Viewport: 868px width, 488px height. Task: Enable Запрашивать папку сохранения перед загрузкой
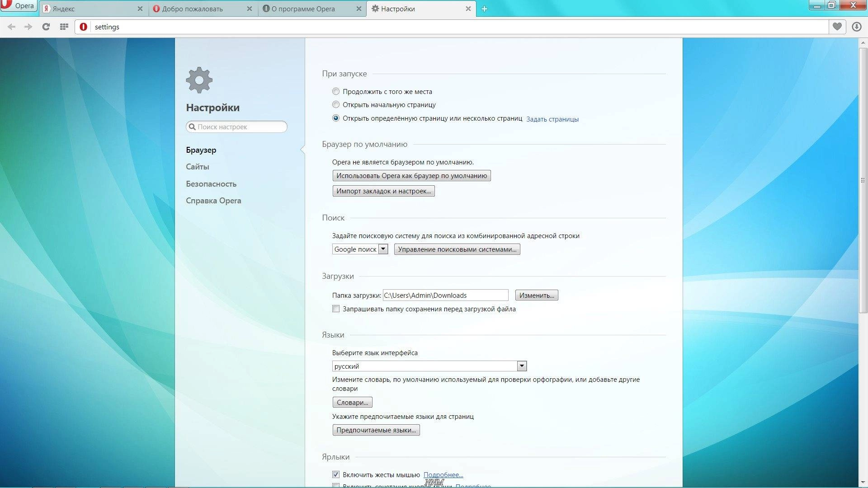[336, 309]
